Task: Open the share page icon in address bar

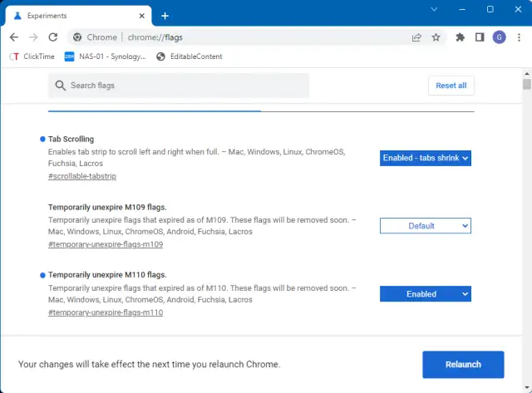Action: coord(416,37)
